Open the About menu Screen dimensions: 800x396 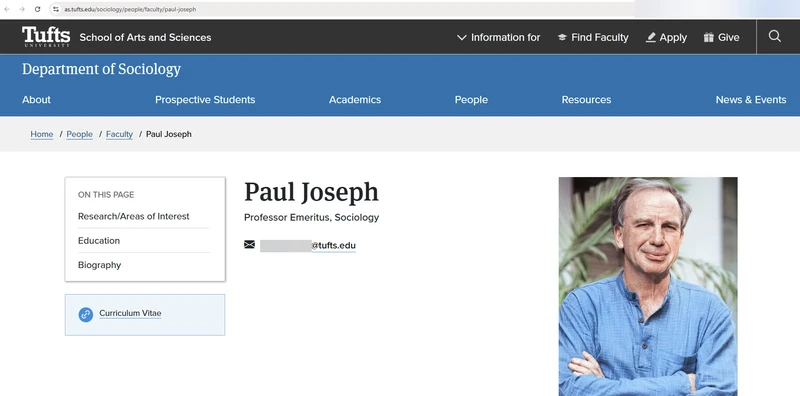pos(36,100)
